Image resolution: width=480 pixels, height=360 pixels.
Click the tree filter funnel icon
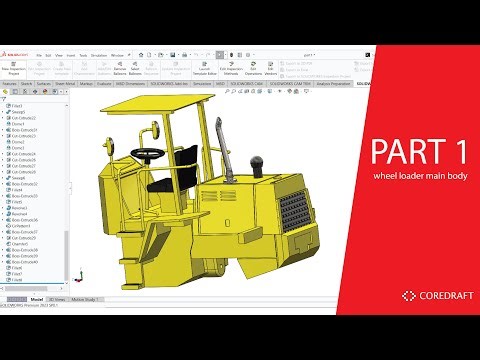tap(4, 99)
